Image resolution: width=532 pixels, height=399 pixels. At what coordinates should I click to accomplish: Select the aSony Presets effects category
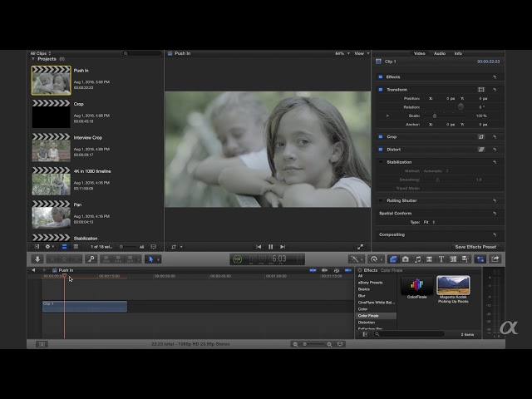click(370, 283)
